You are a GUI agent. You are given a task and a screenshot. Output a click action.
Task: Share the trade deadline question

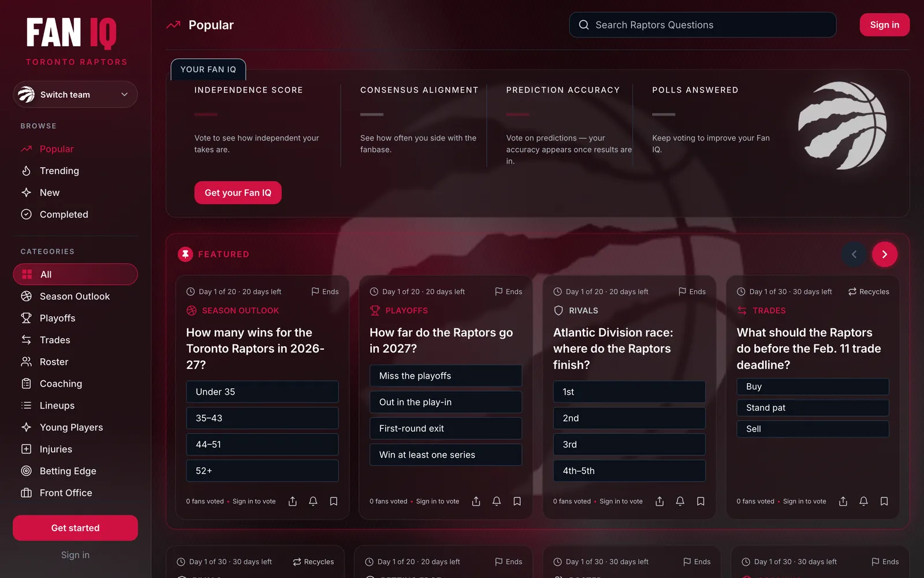coord(843,501)
